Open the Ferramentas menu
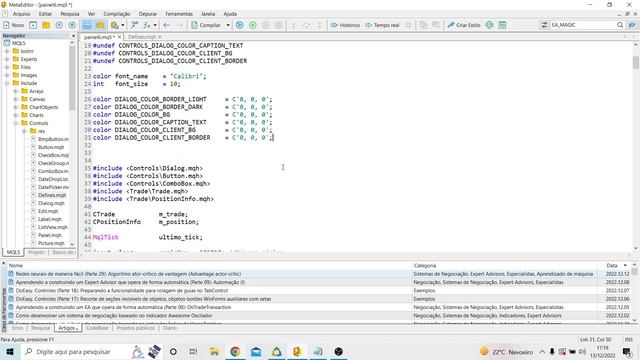This screenshot has width=640, height=360. pyautogui.click(x=179, y=14)
